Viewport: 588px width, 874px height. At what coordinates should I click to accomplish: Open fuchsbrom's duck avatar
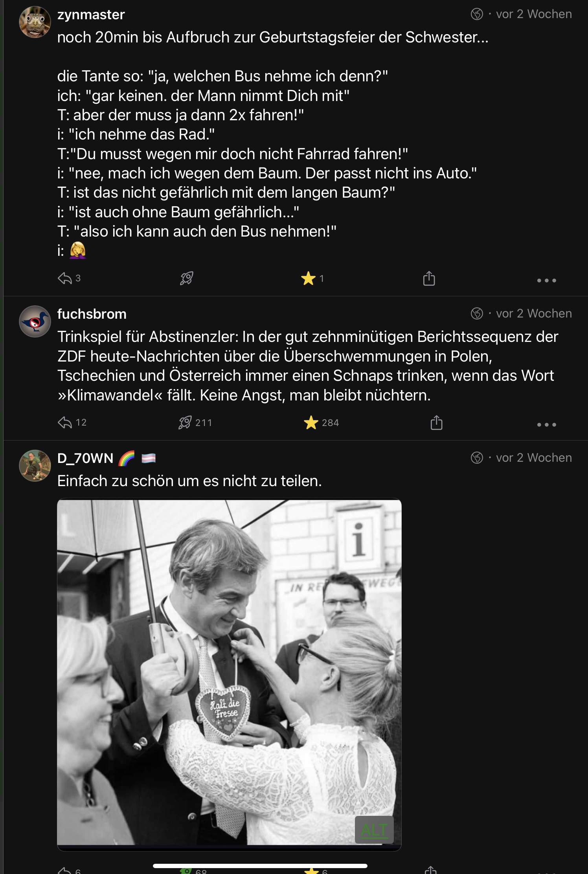click(35, 321)
